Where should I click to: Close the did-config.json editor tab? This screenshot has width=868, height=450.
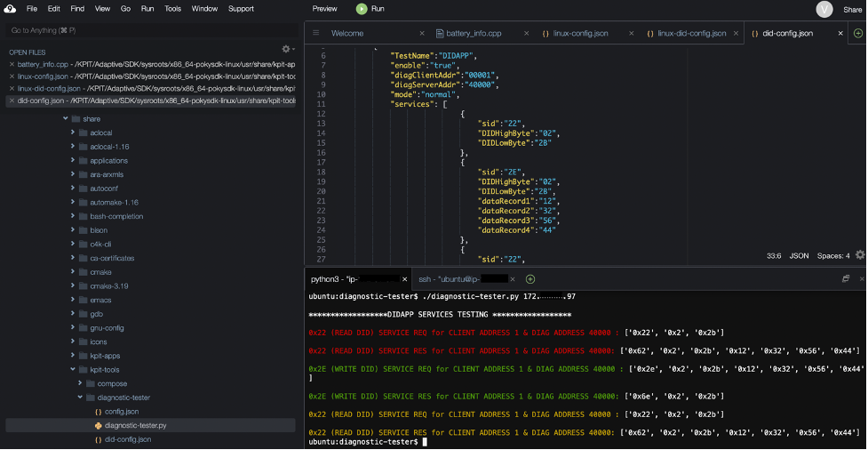coord(840,34)
